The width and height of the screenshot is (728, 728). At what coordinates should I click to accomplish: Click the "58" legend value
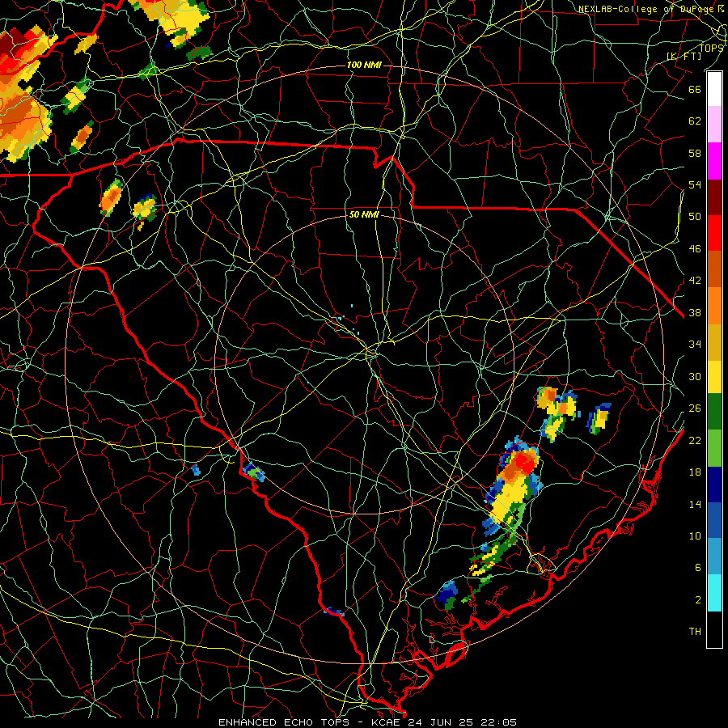[x=695, y=153]
